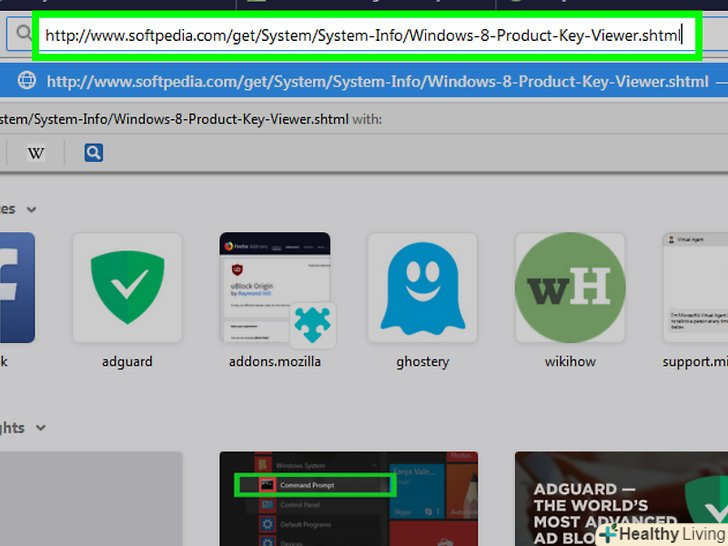Click the URL address bar field
The height and width of the screenshot is (546, 728).
point(367,35)
